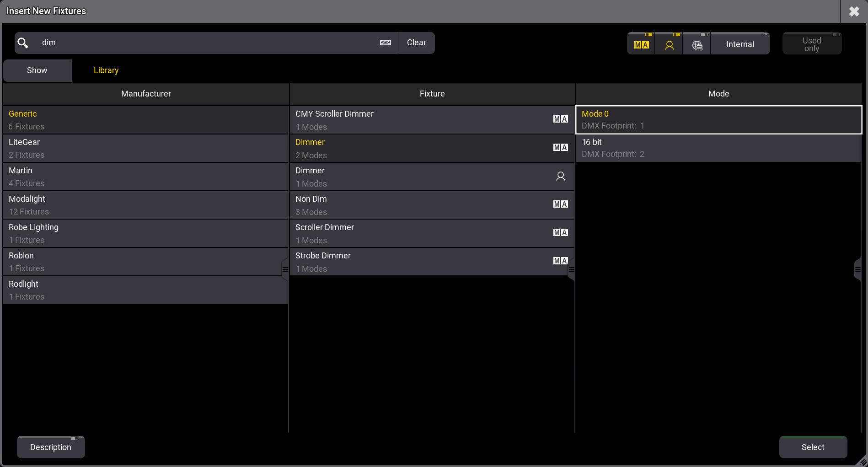Image resolution: width=868 pixels, height=467 pixels.
Task: Toggle the MA library filter
Action: click(x=641, y=44)
